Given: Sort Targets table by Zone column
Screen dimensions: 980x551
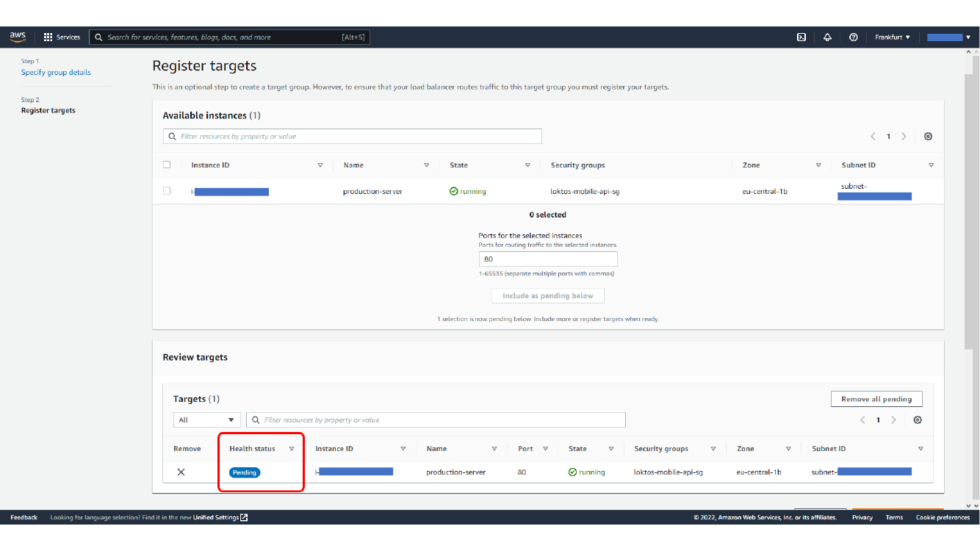Looking at the screenshot, I should (788, 449).
